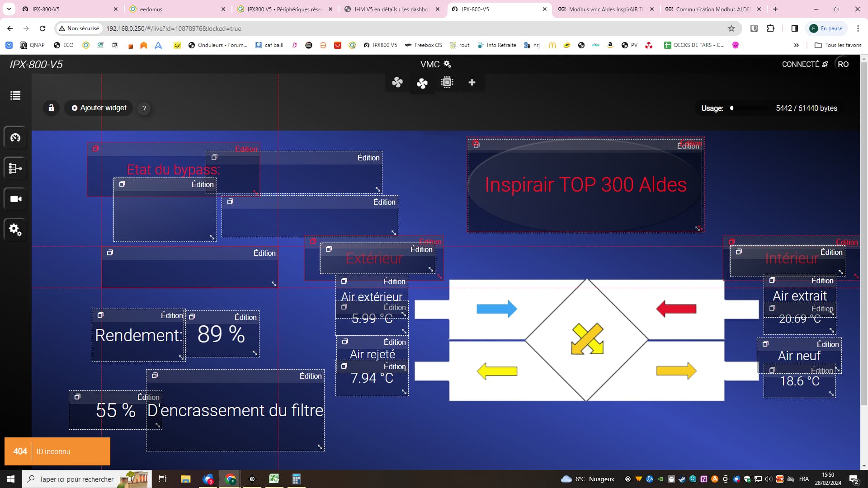
Task: Bookmark this page with star icon
Action: [x=731, y=28]
